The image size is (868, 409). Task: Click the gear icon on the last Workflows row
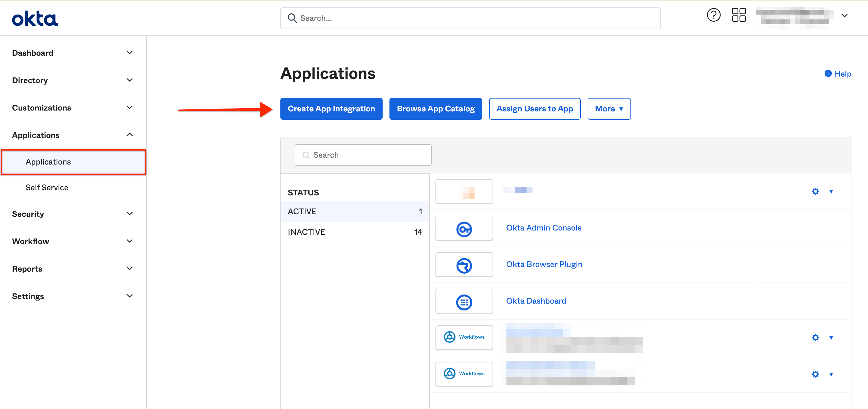tap(815, 374)
